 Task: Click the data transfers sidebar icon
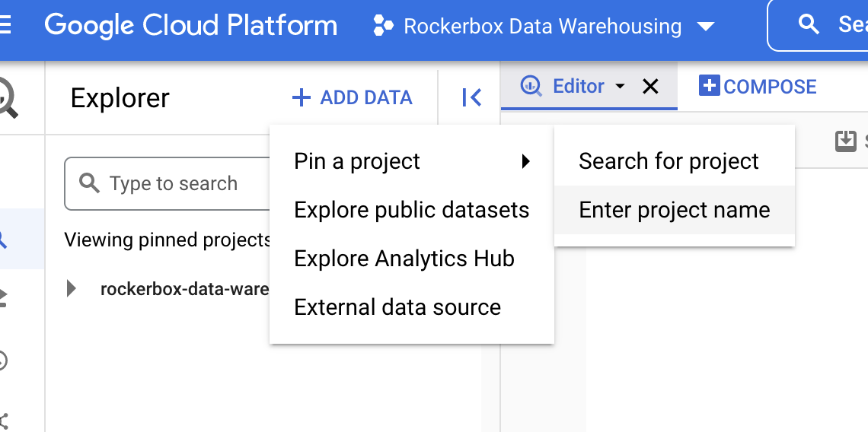point(5,299)
